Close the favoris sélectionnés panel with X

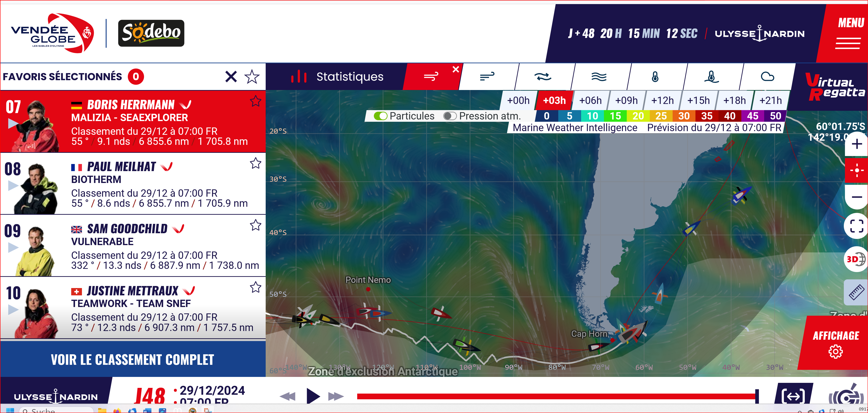pyautogui.click(x=231, y=77)
